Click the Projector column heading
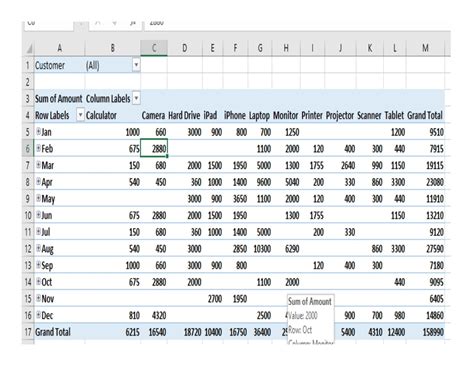Viewport: 474px width, 366px height. click(340, 115)
